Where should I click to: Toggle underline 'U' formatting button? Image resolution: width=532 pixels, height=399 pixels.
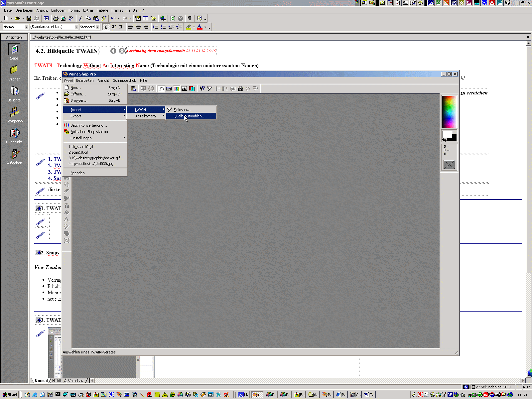(121, 27)
